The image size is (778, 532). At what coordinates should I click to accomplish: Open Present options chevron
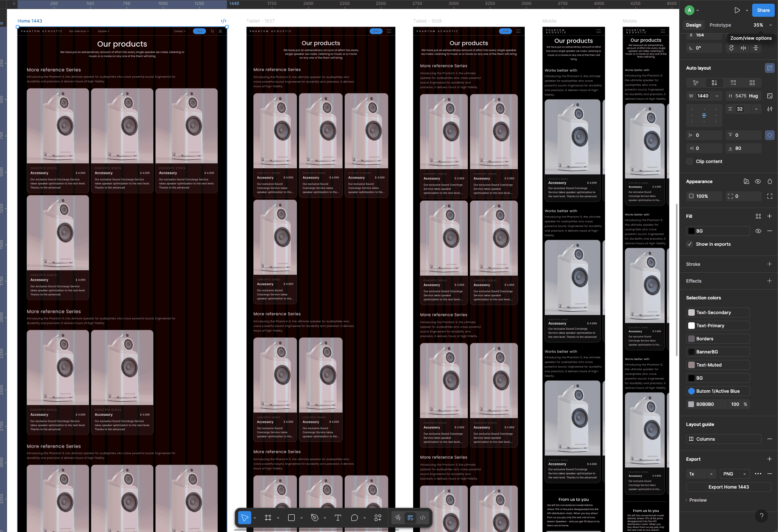click(x=747, y=10)
